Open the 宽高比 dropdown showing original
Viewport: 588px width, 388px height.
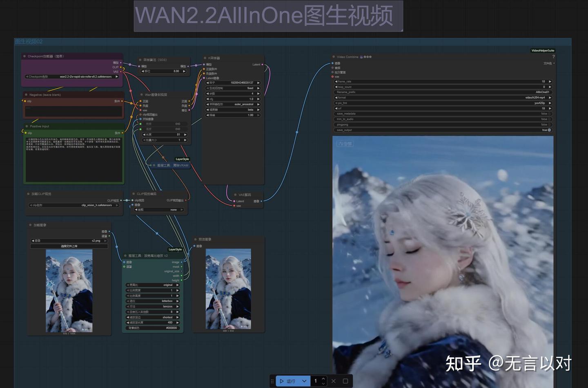click(153, 285)
